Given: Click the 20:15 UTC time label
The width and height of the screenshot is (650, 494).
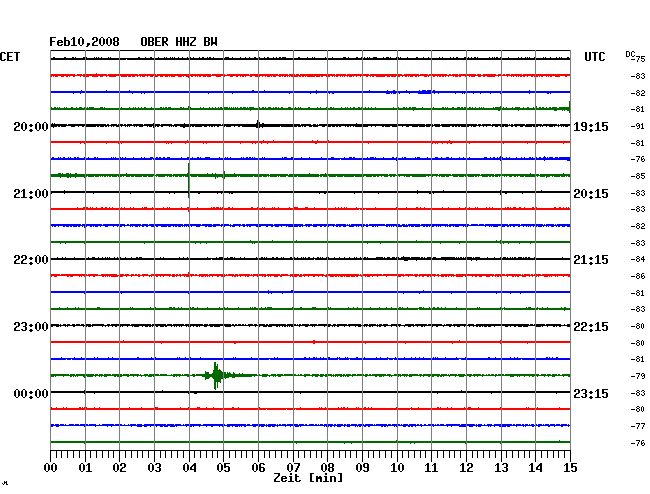Looking at the screenshot, I should point(591,194).
